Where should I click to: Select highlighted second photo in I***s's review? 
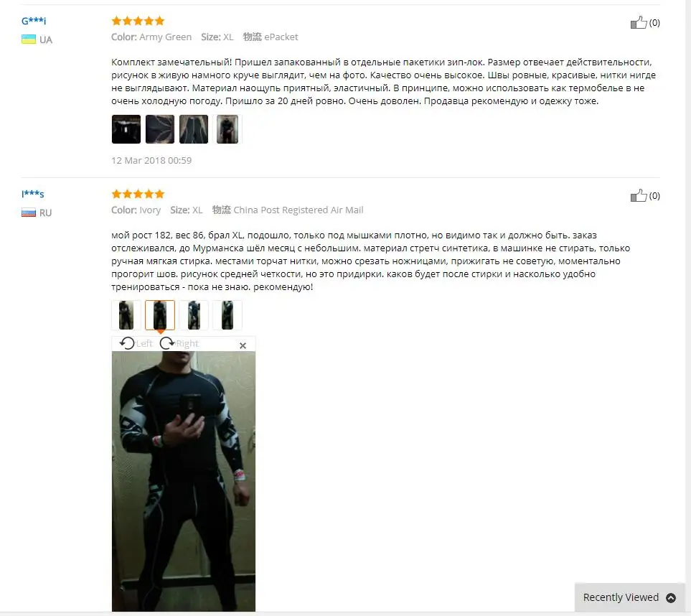[x=160, y=315]
